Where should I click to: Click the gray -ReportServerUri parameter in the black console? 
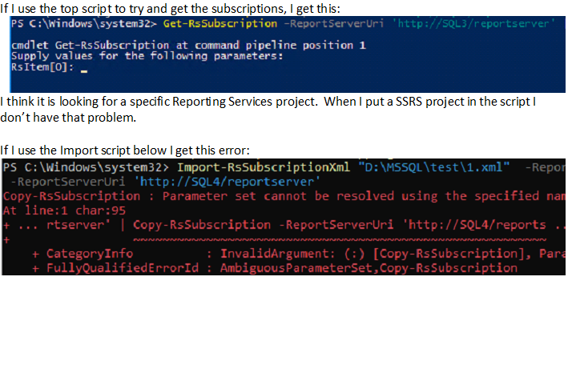click(x=68, y=182)
